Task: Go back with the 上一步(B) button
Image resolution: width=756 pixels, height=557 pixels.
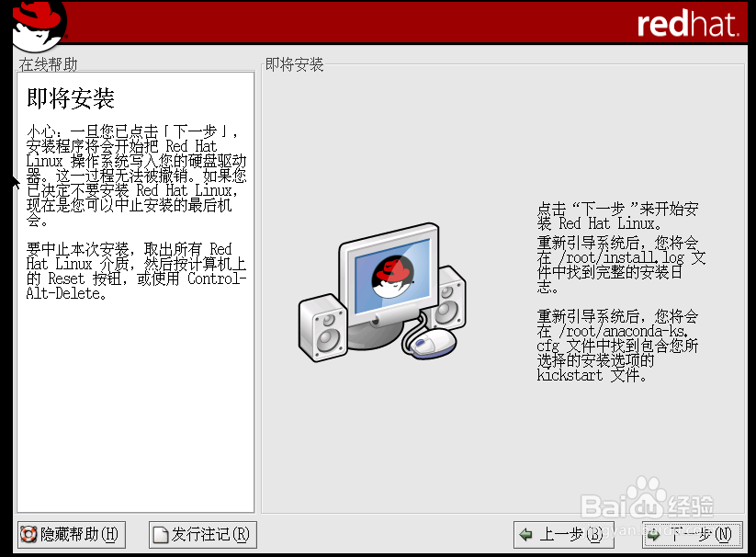Action: [564, 534]
